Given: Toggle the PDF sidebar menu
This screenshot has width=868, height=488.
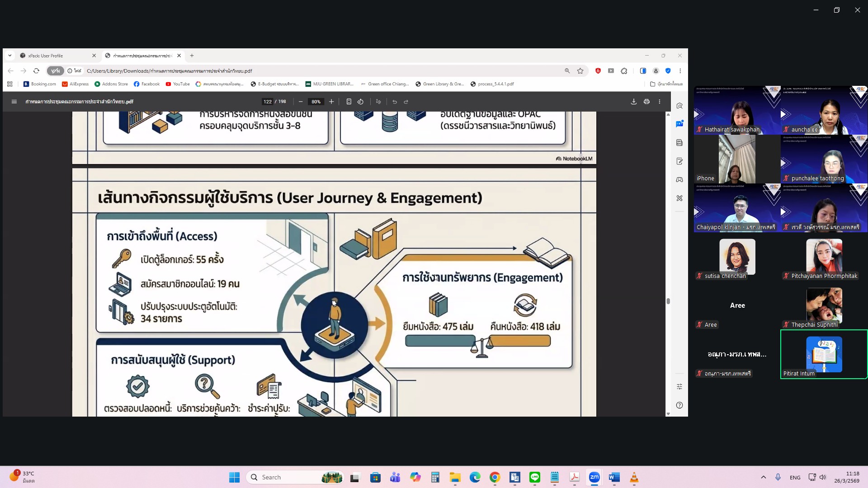Looking at the screenshot, I should coord(14,102).
